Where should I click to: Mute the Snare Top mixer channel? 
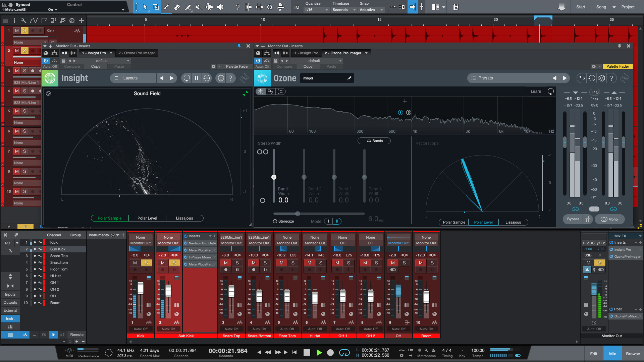(226, 263)
